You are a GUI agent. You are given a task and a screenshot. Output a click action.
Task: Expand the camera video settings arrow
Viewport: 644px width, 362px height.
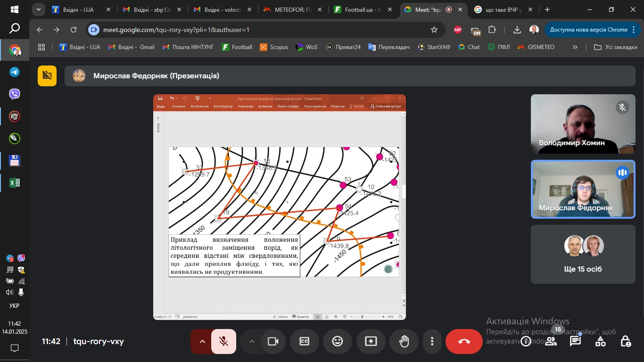click(252, 341)
